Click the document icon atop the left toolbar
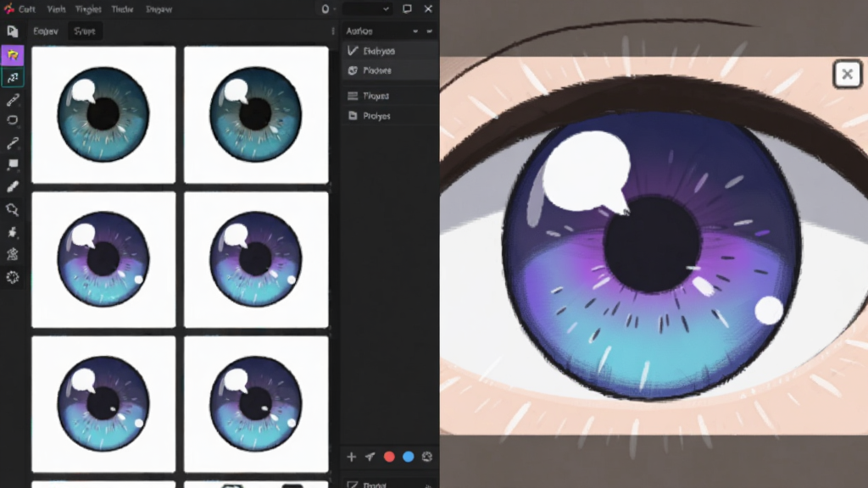The image size is (868, 488). pos(12,31)
